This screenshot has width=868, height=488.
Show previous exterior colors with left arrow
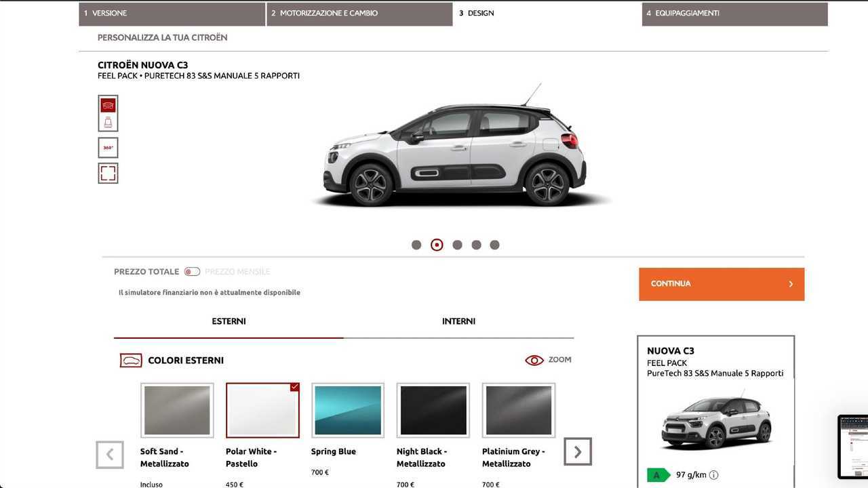pyautogui.click(x=110, y=454)
